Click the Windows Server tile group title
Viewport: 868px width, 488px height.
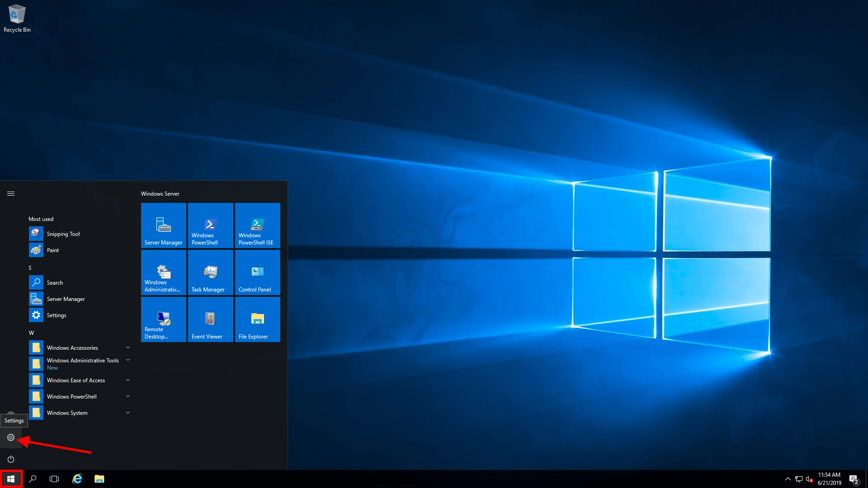click(x=160, y=193)
